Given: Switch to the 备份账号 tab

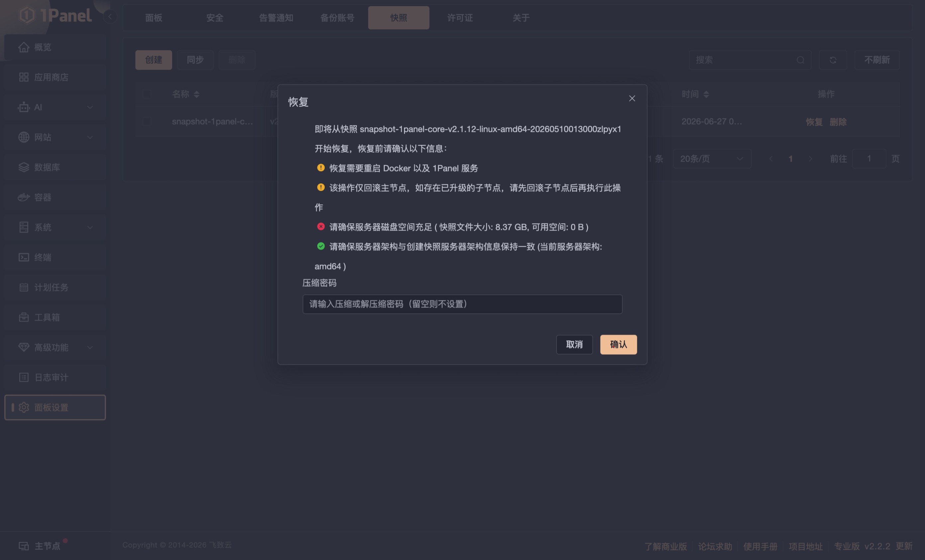Looking at the screenshot, I should [337, 18].
